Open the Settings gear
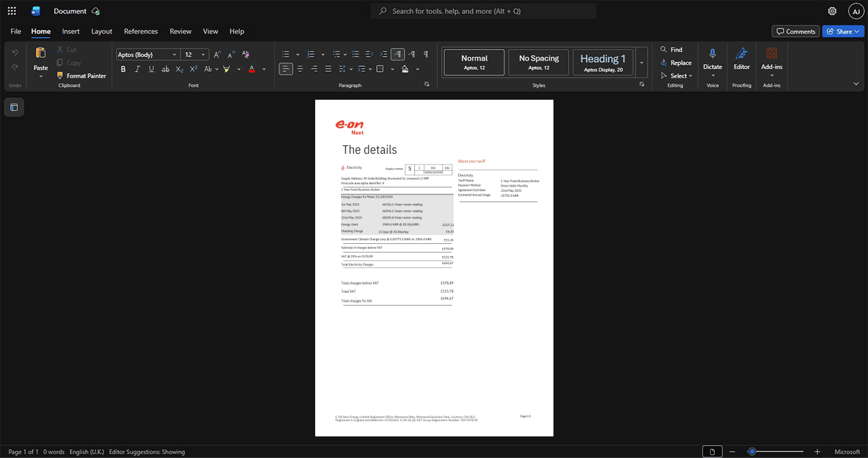Viewport: 868px width, 458px height. click(832, 11)
